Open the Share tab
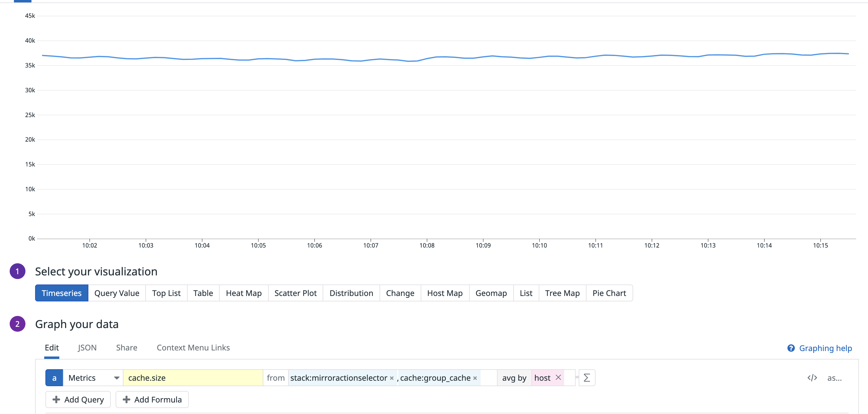 [x=127, y=348]
